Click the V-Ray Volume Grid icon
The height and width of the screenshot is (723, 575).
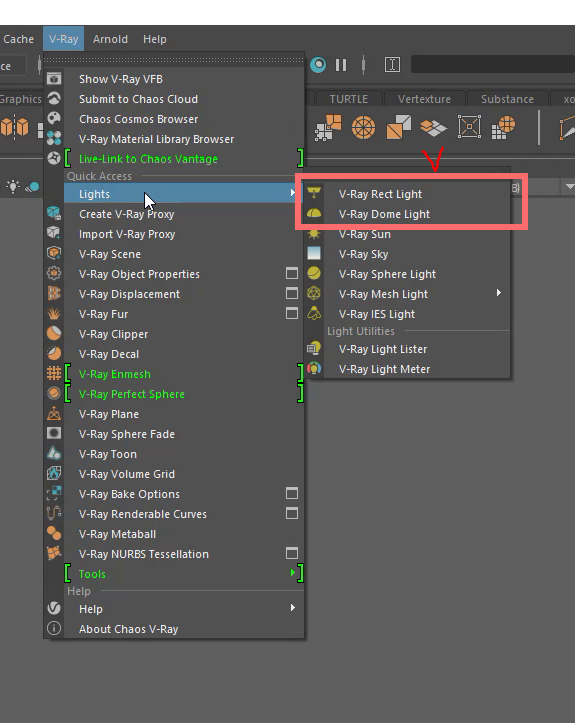coord(54,473)
